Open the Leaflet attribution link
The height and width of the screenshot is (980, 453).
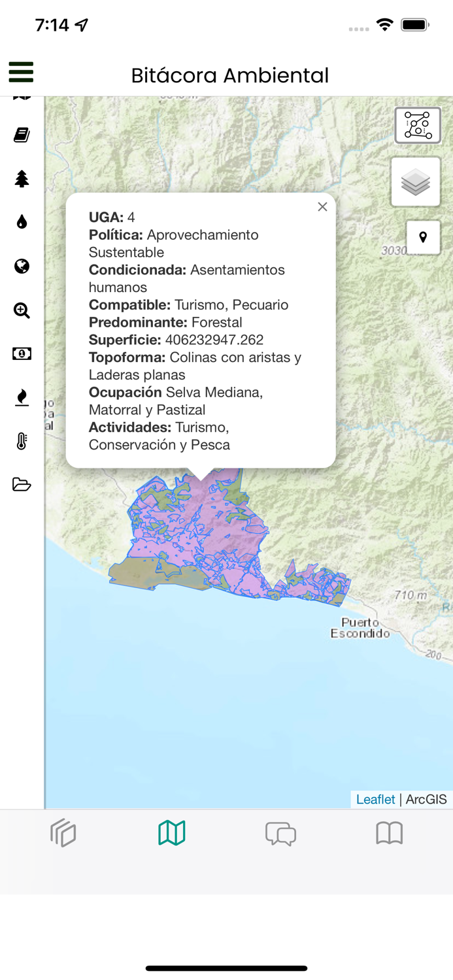click(x=375, y=799)
